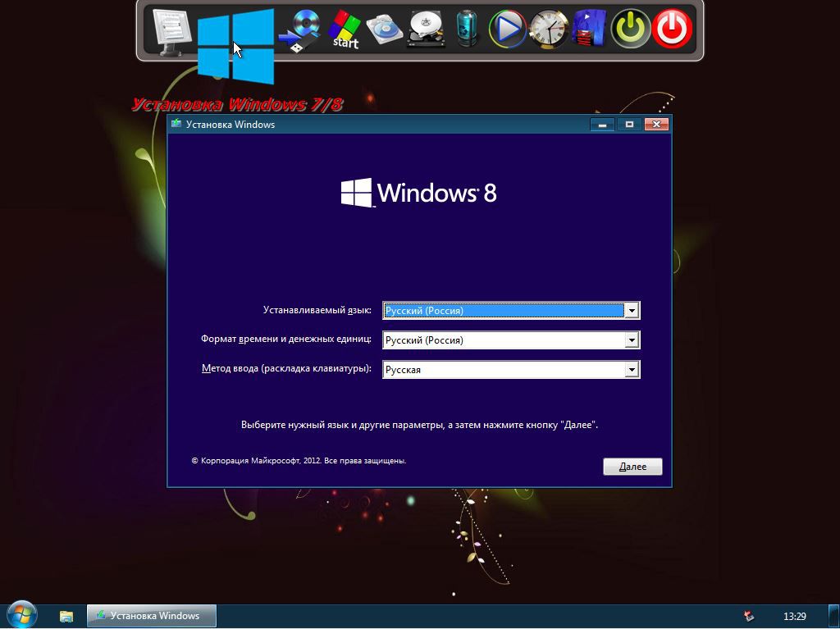Click the Show Desktop strip at the taskbar end
The width and height of the screenshot is (840, 629).
(x=834, y=616)
